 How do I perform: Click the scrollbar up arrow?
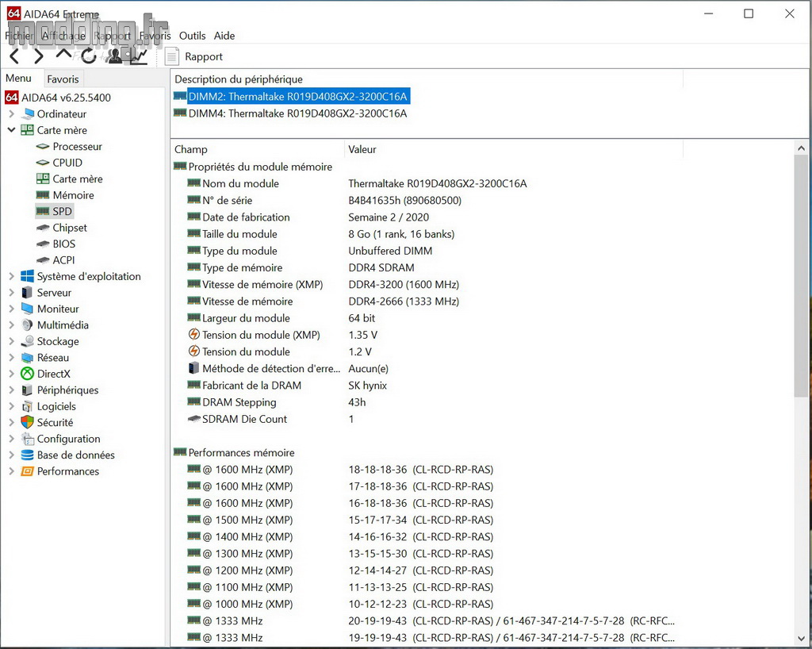tap(801, 148)
